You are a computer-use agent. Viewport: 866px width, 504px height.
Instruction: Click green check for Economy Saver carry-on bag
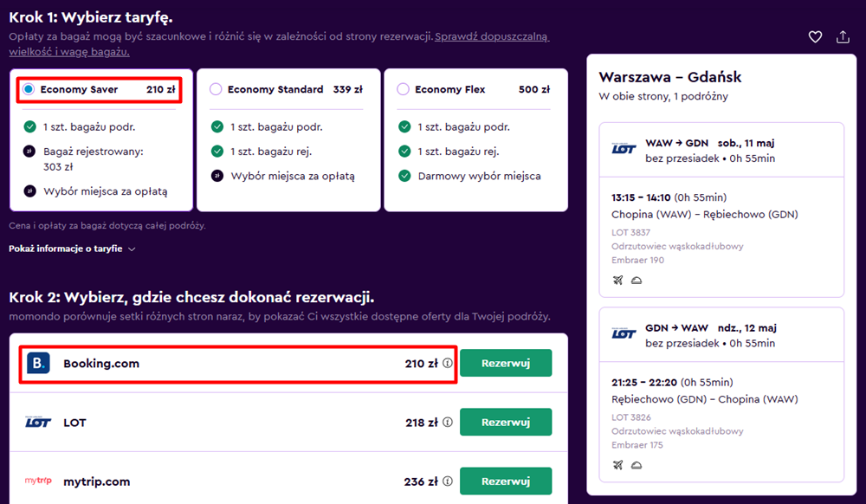(x=29, y=127)
